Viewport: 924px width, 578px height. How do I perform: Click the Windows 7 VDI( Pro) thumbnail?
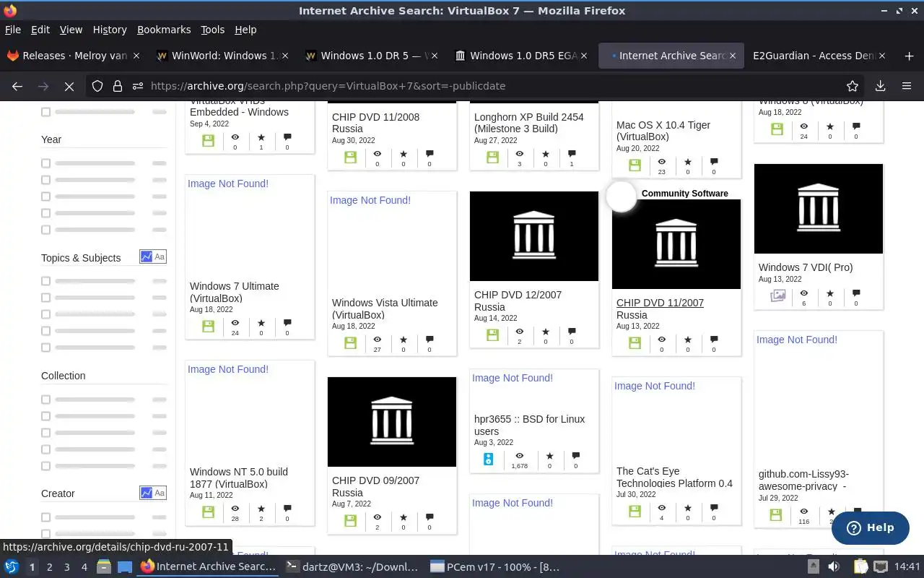[x=819, y=209]
